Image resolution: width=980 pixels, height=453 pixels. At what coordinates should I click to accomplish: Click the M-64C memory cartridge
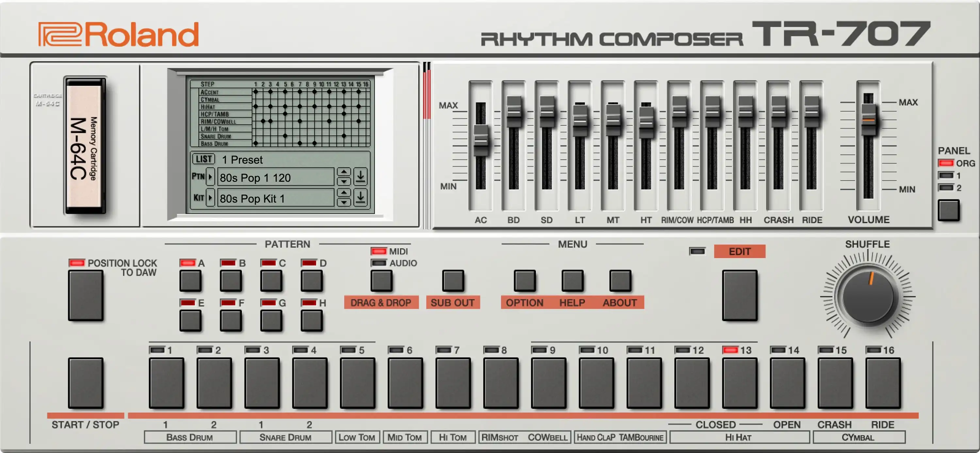point(85,145)
